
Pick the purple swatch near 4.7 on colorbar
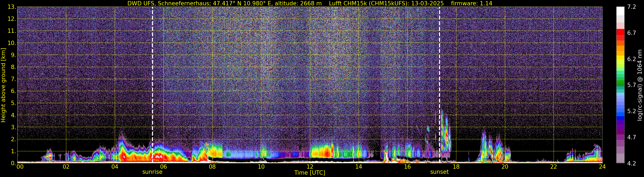620,137
